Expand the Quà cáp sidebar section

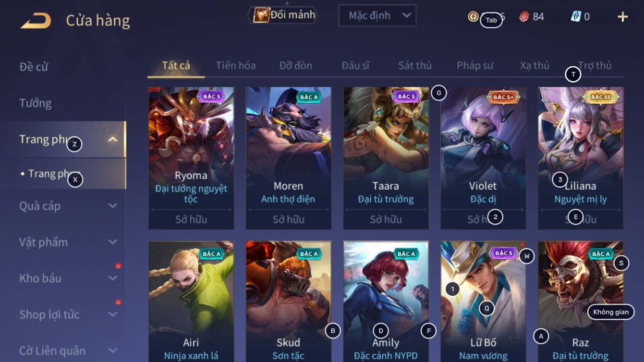(x=113, y=206)
